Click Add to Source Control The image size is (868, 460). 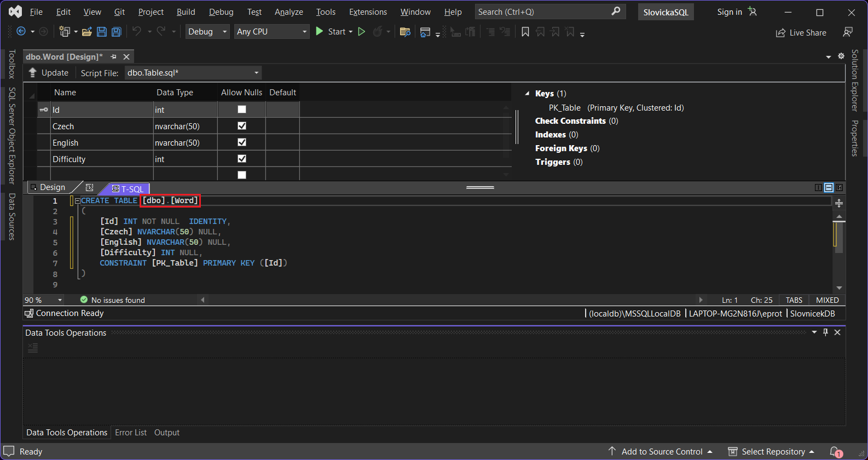(x=661, y=452)
